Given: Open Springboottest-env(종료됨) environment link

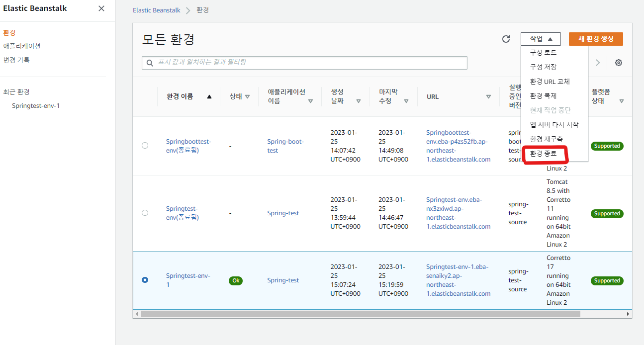Looking at the screenshot, I should point(188,146).
